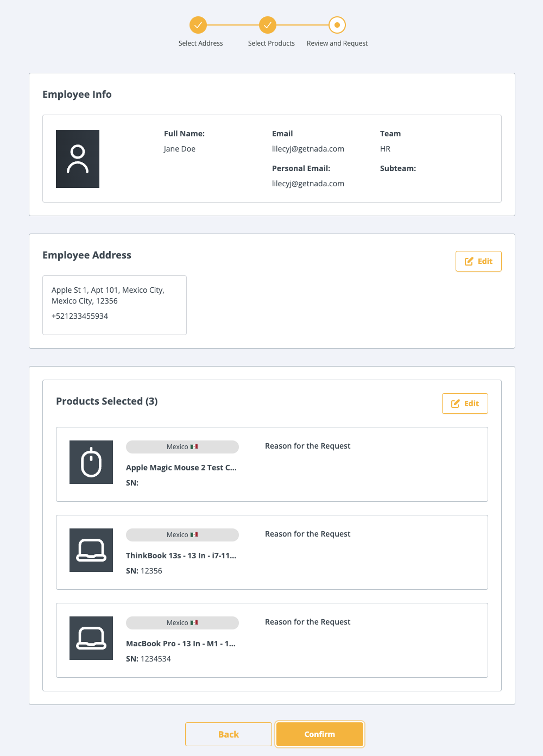
Task: Click the laptop icon for MacBook Pro
Action: [91, 638]
